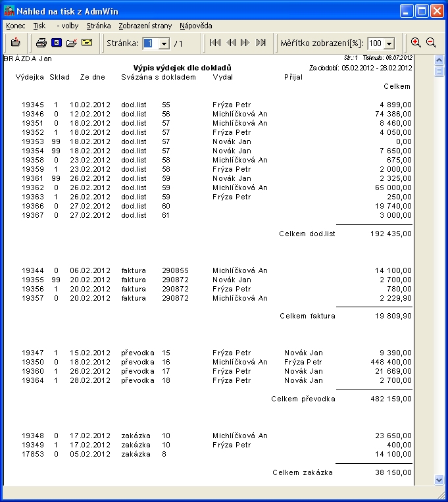
Task: Open the Tisk menu
Action: click(39, 26)
